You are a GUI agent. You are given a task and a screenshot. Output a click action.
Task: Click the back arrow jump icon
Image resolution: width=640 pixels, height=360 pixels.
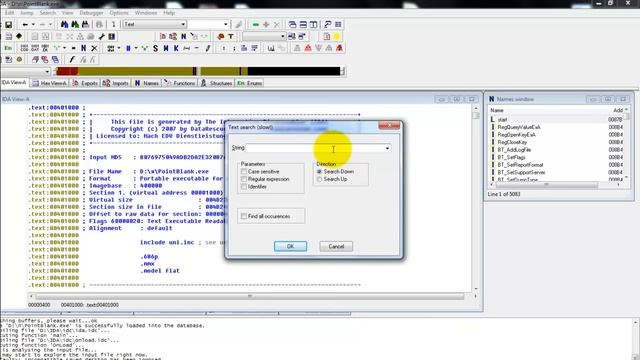[25, 24]
